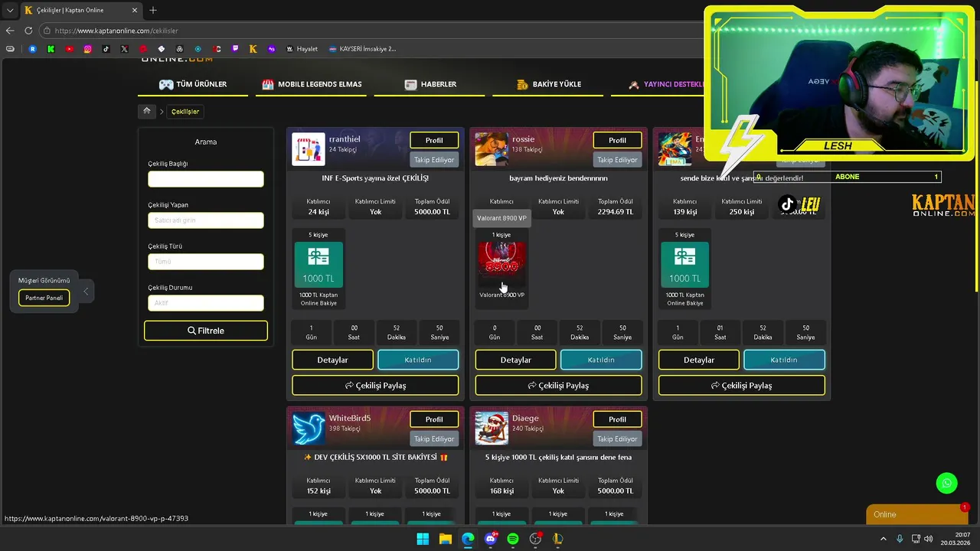The height and width of the screenshot is (551, 980).
Task: Share rossie's giveaway with Çekilişi Paylaş
Action: [558, 386]
